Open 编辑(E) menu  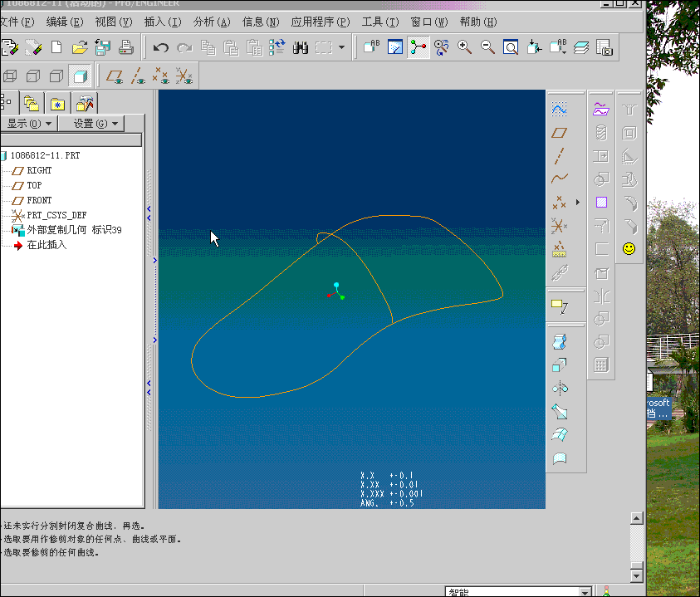65,22
